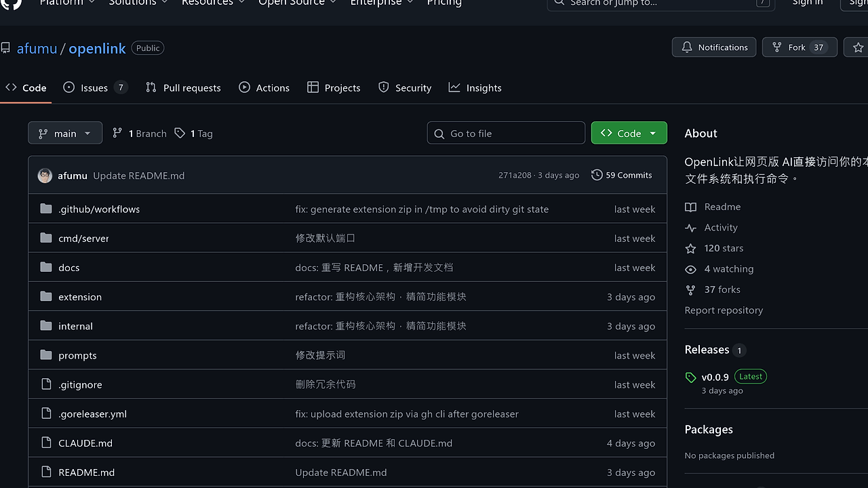Click the Activity pulse icon
The image size is (868, 488).
690,228
